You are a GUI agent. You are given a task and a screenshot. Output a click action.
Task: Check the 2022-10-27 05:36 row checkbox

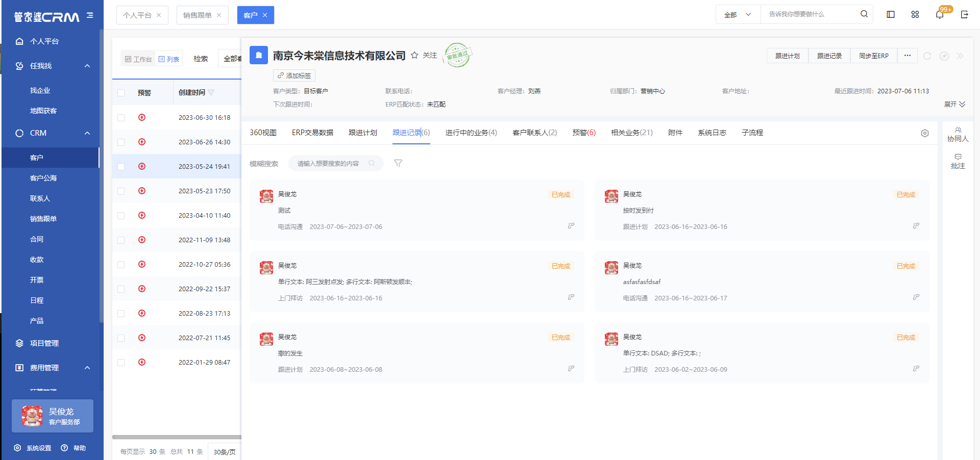pyautogui.click(x=121, y=265)
